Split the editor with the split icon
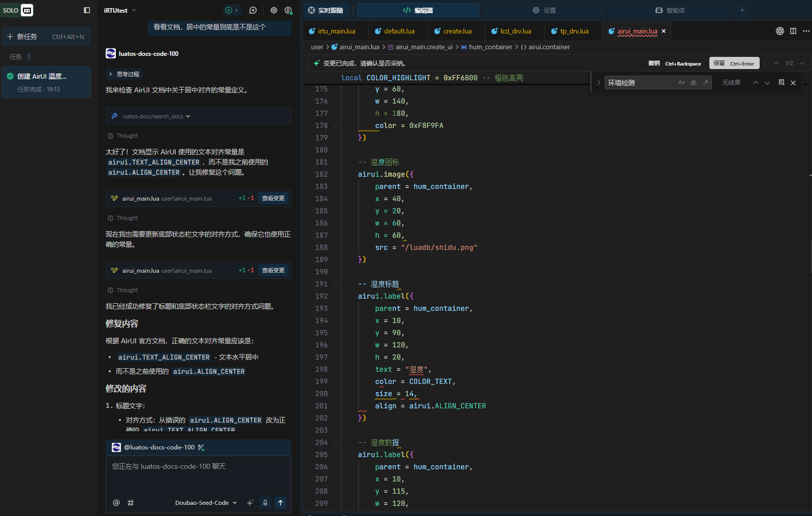The width and height of the screenshot is (812, 516). (793, 31)
